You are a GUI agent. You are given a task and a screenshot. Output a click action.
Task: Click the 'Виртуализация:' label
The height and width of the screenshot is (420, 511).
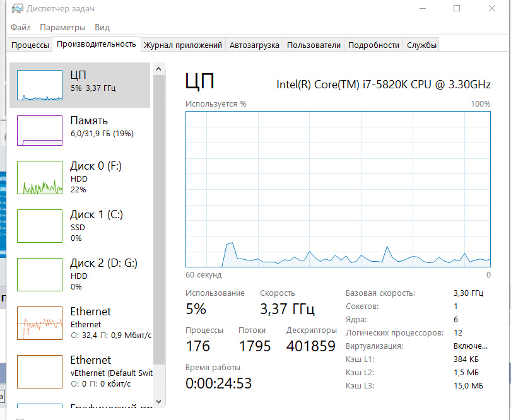coord(375,346)
